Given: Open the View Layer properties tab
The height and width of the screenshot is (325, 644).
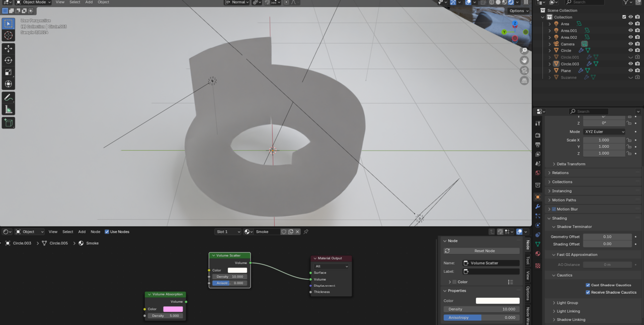Looking at the screenshot, I should (x=538, y=154).
